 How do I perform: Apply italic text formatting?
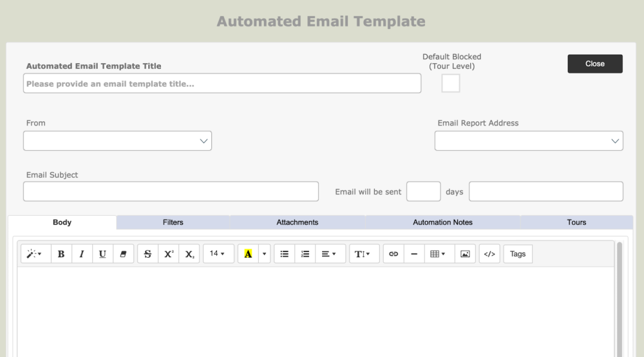coord(82,254)
